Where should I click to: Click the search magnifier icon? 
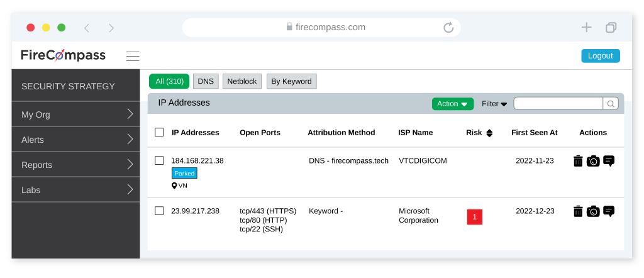pos(611,104)
